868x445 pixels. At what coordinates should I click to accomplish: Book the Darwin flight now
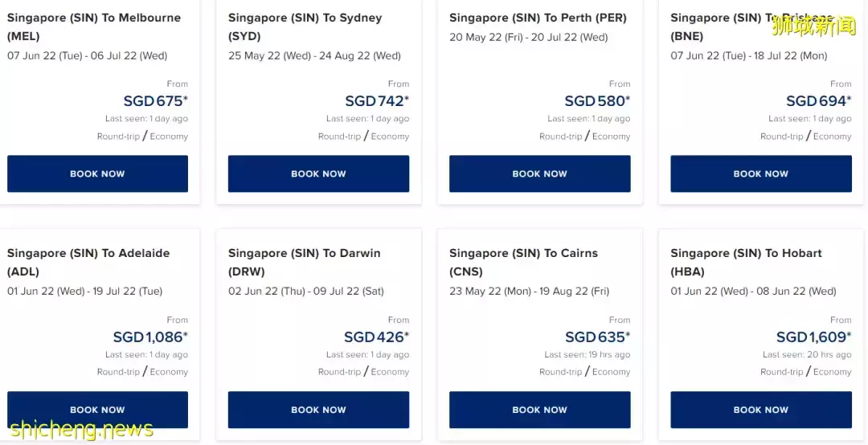(318, 410)
